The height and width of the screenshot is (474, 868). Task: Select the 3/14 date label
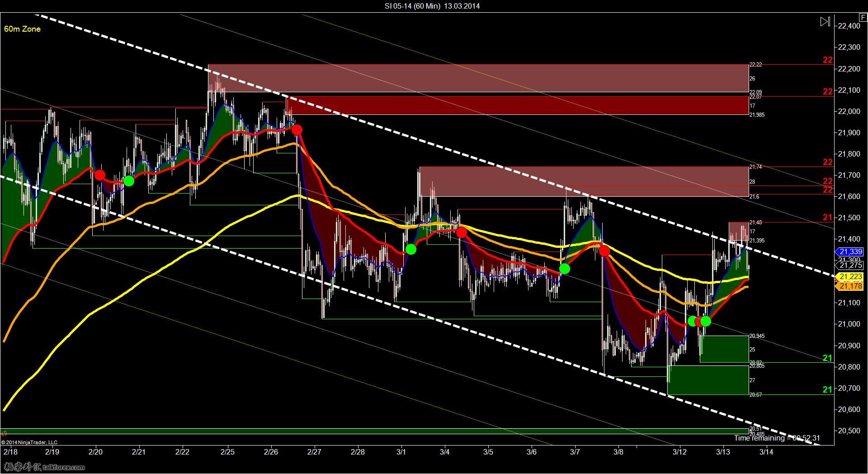click(766, 452)
